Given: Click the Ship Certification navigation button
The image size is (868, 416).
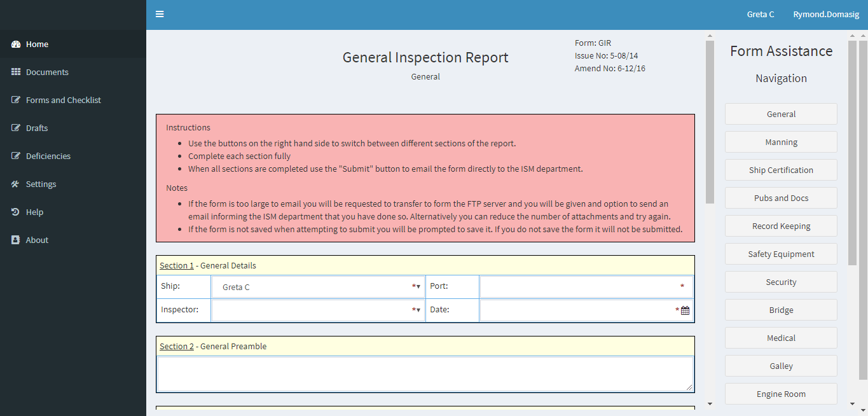Looking at the screenshot, I should tap(781, 170).
